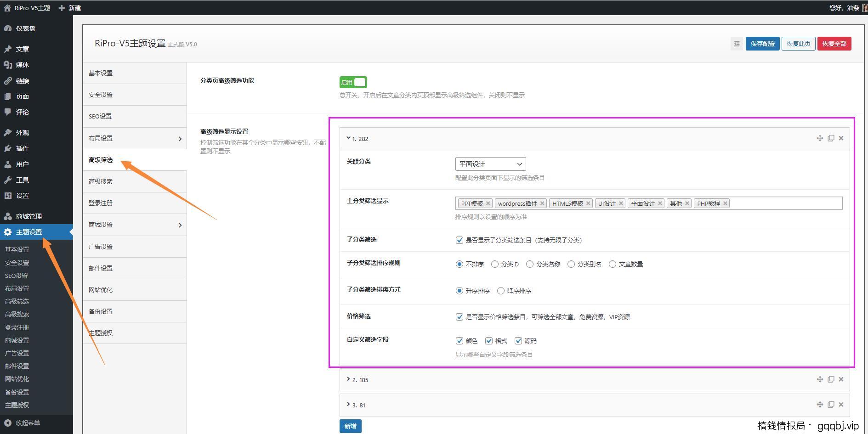Click the 保存配置 button
868x434 pixels.
(762, 43)
